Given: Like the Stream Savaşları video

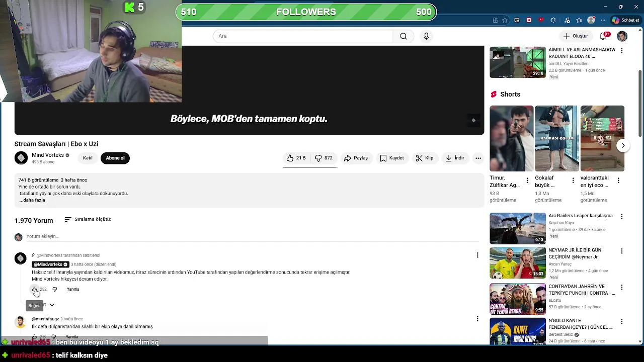Looking at the screenshot, I should click(296, 158).
